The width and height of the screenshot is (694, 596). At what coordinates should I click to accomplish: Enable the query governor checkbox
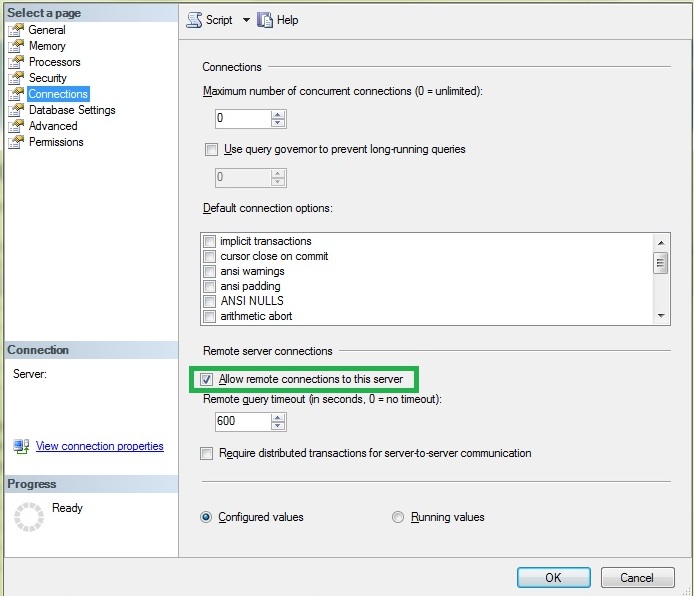pos(211,149)
